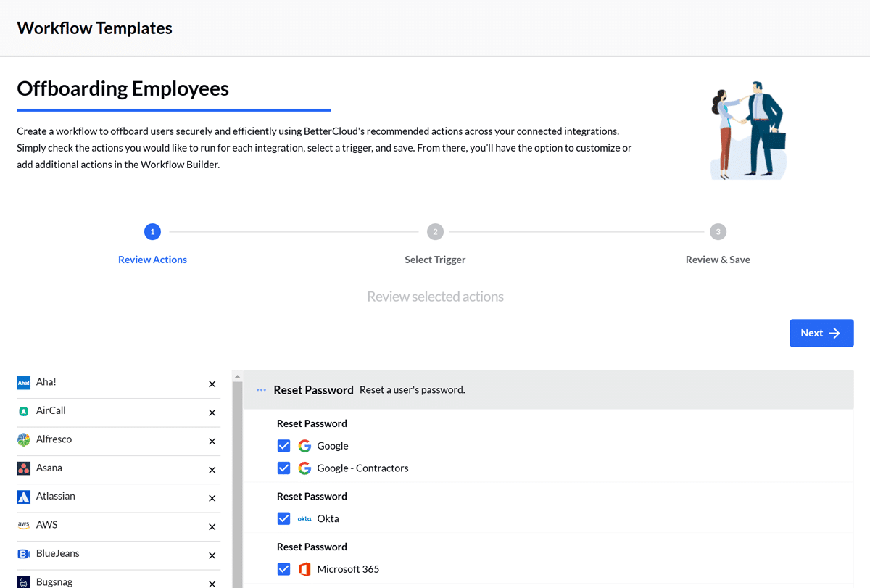This screenshot has width=870, height=588.
Task: Open the three-dot menu beside Reset Password
Action: click(261, 390)
